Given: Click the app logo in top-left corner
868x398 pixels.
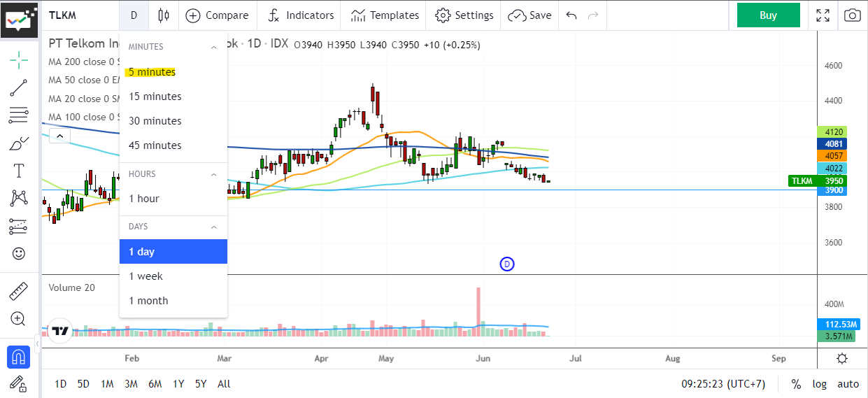Looking at the screenshot, I should pos(19,20).
